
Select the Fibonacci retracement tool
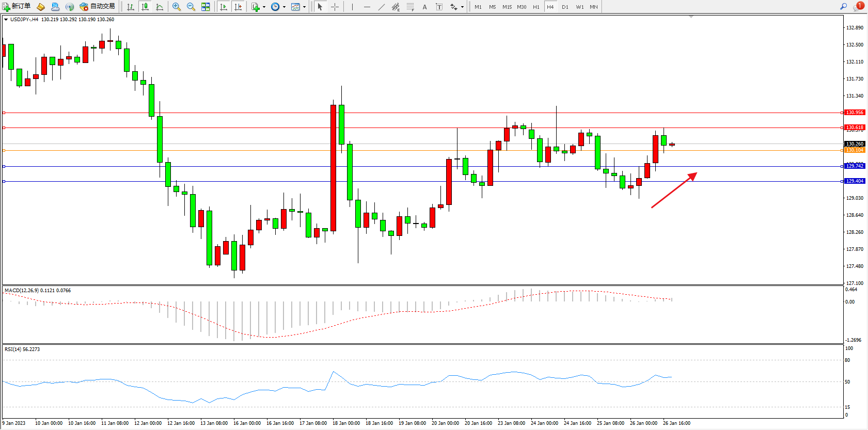click(x=410, y=7)
